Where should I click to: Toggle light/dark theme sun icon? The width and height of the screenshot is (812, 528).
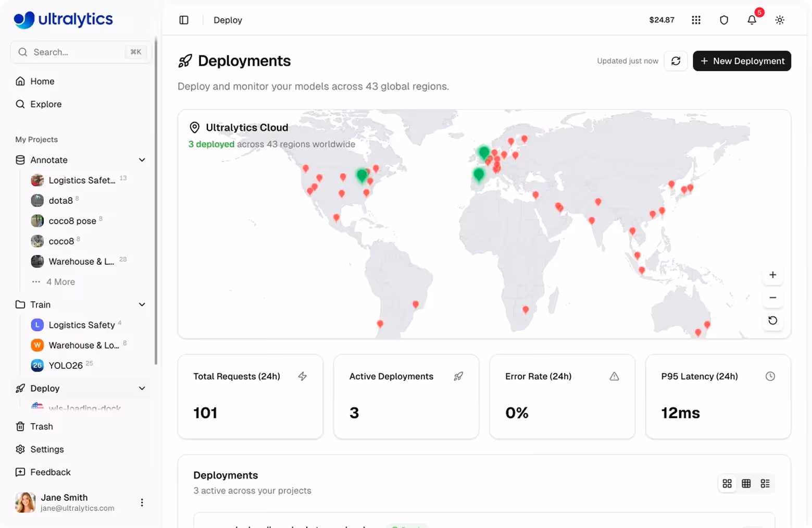point(780,20)
